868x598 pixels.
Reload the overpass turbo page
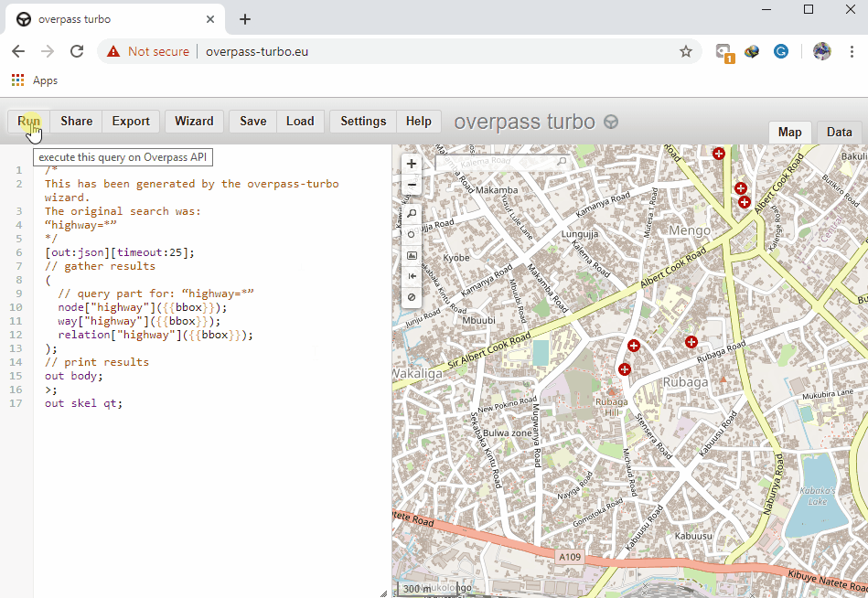(77, 52)
